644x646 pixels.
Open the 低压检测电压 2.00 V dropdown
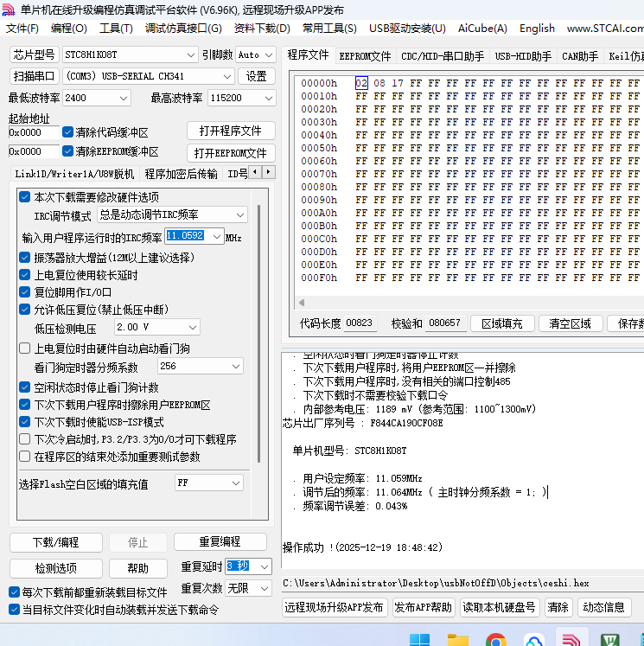156,327
